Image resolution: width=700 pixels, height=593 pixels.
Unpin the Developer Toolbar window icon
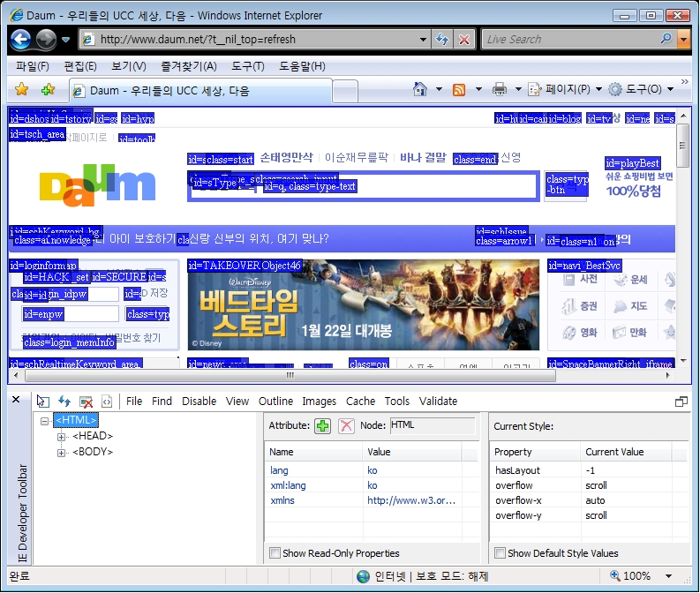tap(681, 402)
